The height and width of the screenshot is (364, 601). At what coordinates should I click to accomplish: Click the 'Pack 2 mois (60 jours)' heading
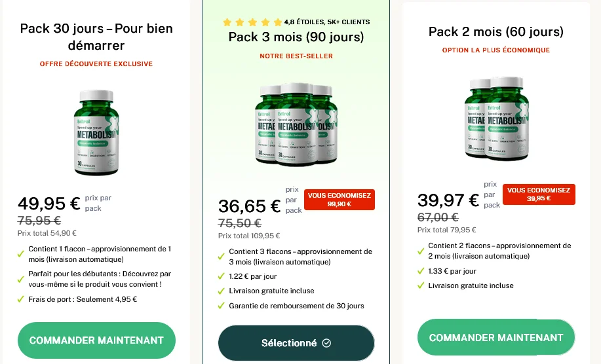coord(496,31)
